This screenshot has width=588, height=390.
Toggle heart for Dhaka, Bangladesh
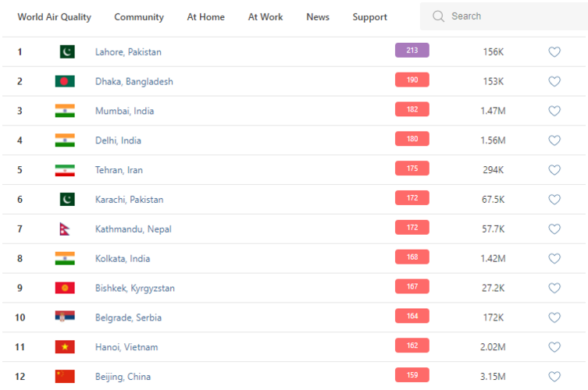[554, 82]
